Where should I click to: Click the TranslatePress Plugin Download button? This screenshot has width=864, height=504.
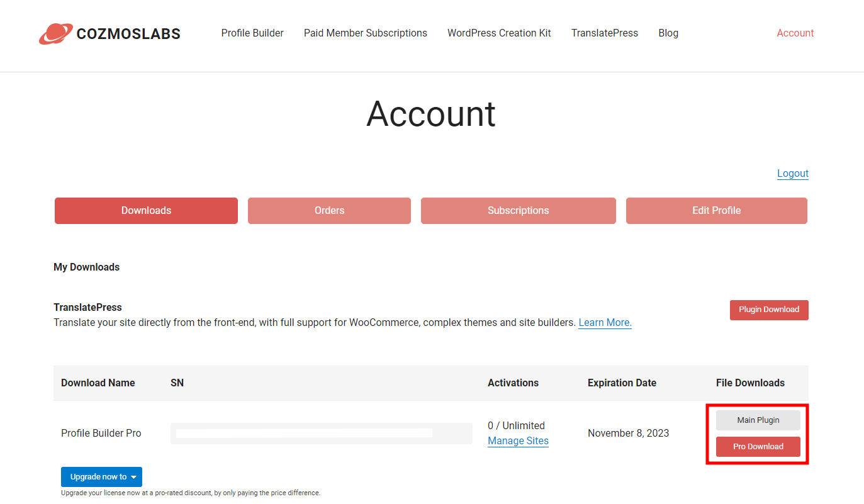[x=769, y=310]
